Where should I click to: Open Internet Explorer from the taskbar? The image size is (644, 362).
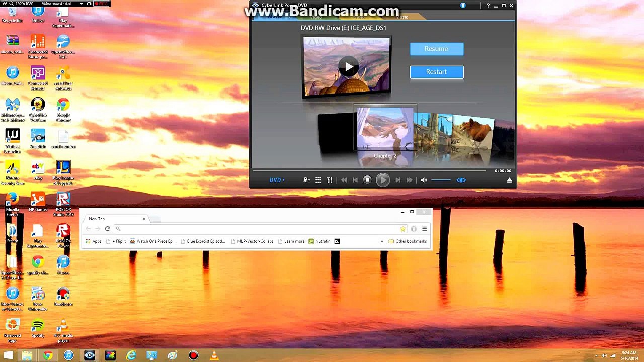pyautogui.click(x=131, y=355)
